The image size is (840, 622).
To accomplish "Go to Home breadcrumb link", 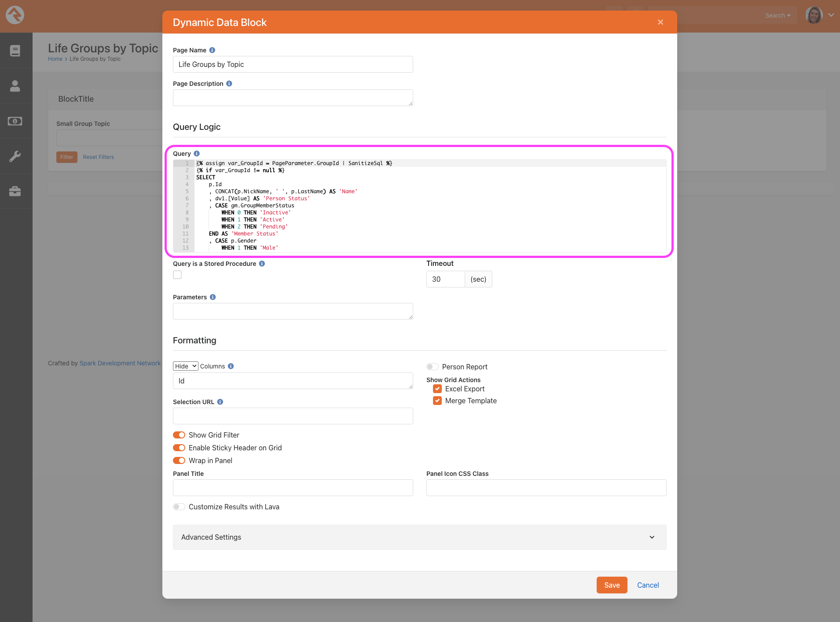I will [55, 59].
